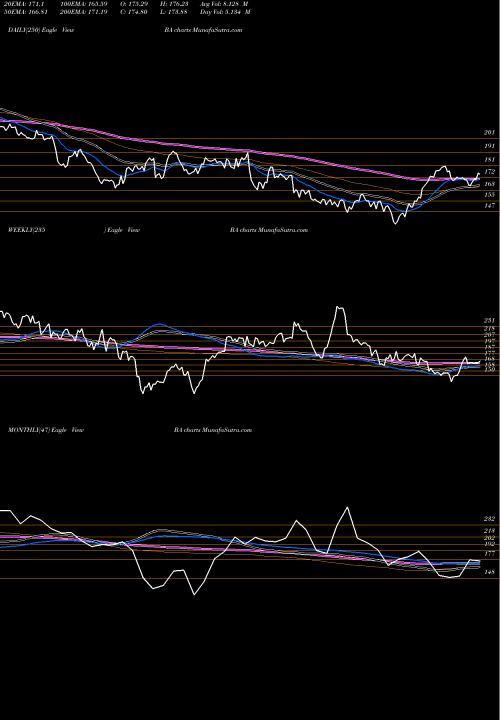The height and width of the screenshot is (720, 500).
Task: Click the 191 price label on the daily chart
Action: (x=489, y=146)
